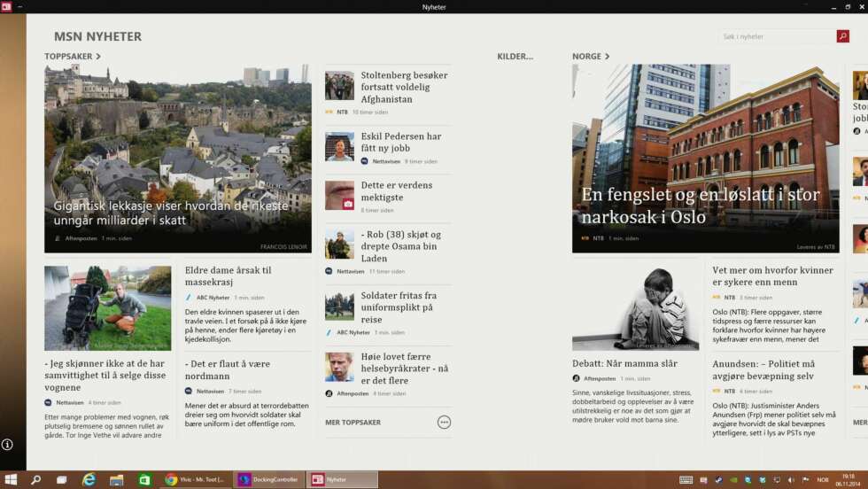Read 'Jeg skjønner ikke at de har samvittighet' article

click(105, 376)
